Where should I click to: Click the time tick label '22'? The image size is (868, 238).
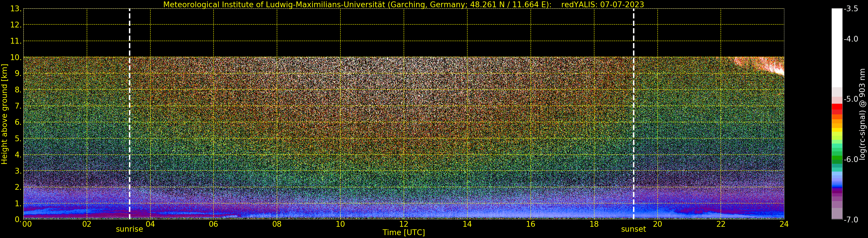721,224
